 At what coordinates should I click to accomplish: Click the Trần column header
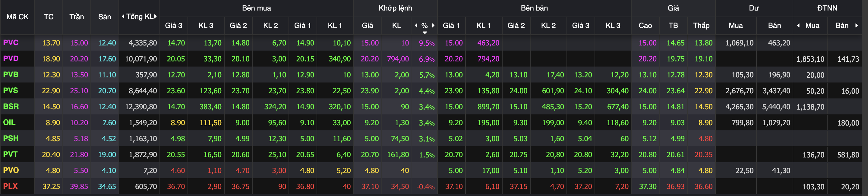pyautogui.click(x=77, y=17)
